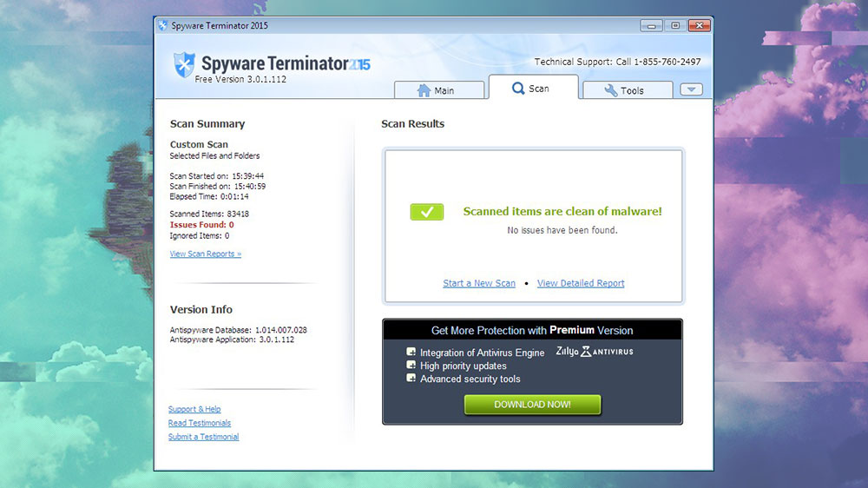This screenshot has width=868, height=488.
Task: Minimize the Spyware Terminator window
Action: (651, 25)
